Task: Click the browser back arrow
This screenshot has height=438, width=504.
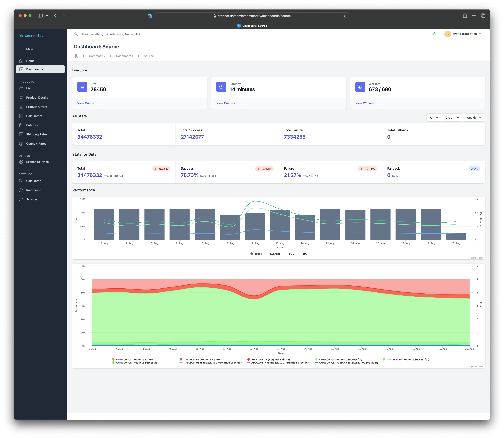Action: [x=55, y=16]
